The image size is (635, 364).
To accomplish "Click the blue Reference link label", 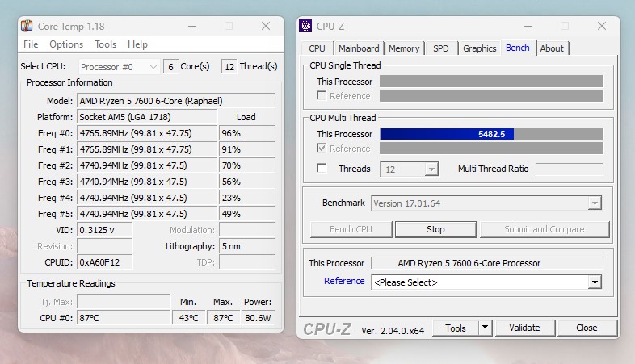I will click(344, 281).
